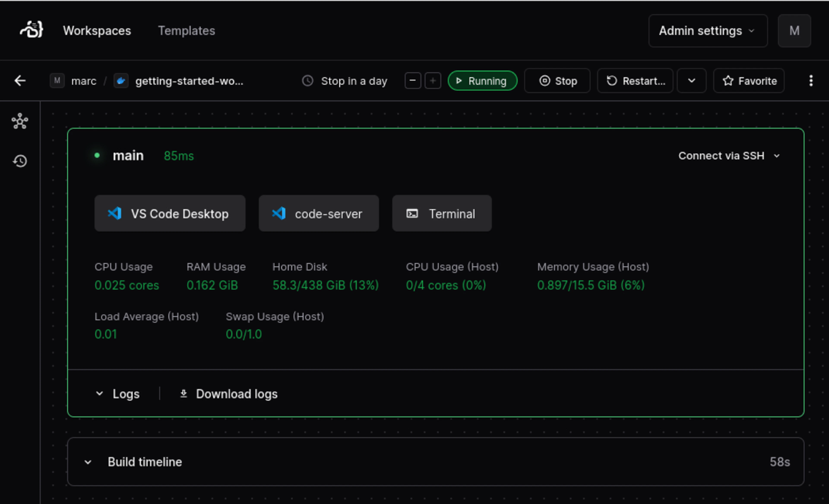This screenshot has height=504, width=829.
Task: Open code-server app
Action: coord(319,213)
